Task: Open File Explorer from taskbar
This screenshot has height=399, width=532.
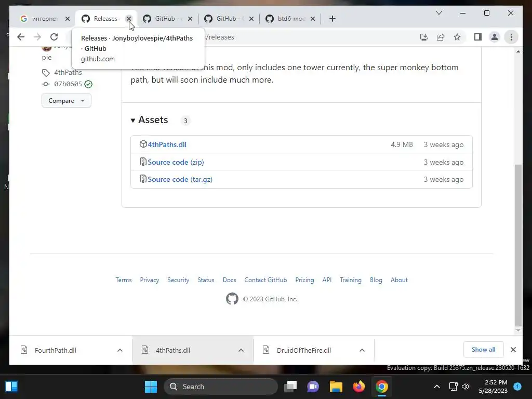Action: tap(336, 387)
